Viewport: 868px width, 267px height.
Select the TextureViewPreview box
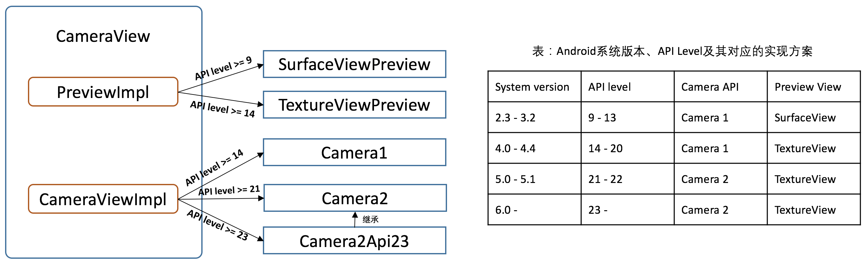pos(354,105)
